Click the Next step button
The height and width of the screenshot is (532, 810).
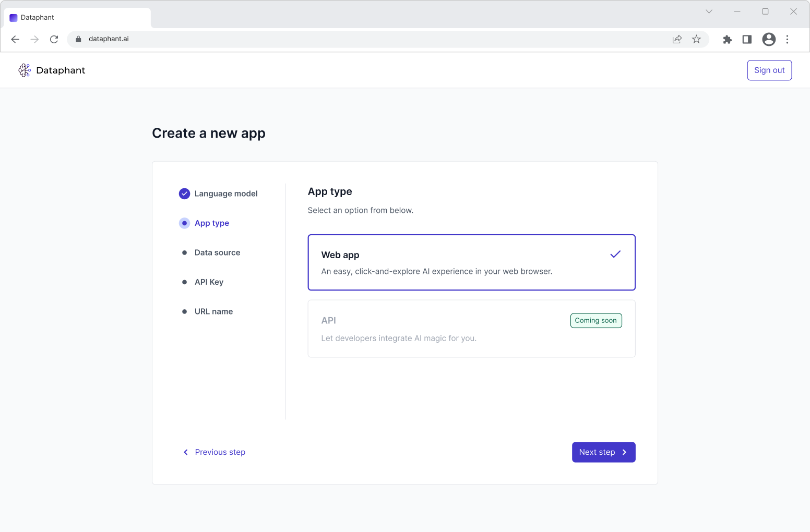pos(603,452)
